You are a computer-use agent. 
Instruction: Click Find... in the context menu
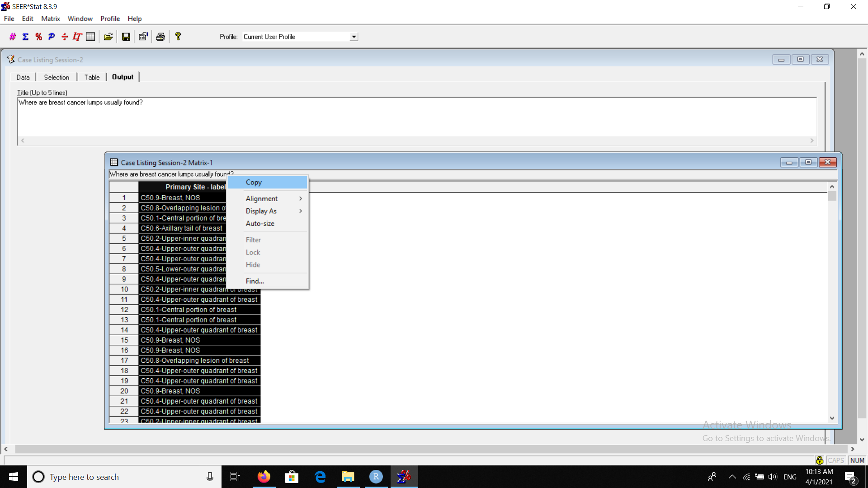pos(255,281)
